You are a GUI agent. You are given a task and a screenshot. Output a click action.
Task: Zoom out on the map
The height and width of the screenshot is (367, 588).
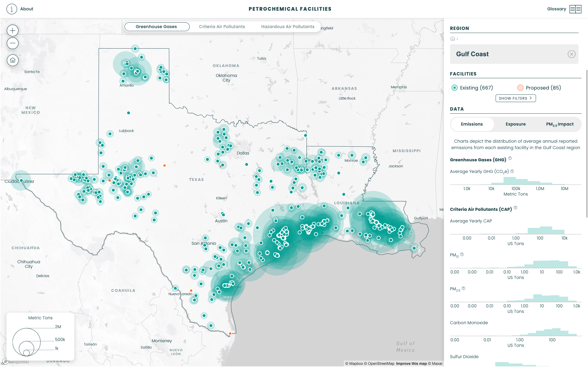coord(13,43)
